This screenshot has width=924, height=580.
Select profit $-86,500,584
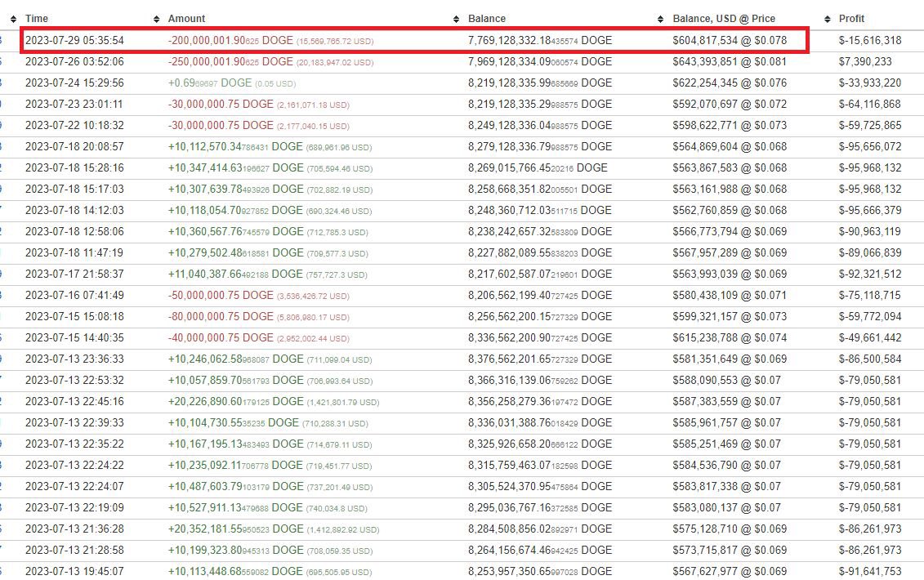pos(870,359)
